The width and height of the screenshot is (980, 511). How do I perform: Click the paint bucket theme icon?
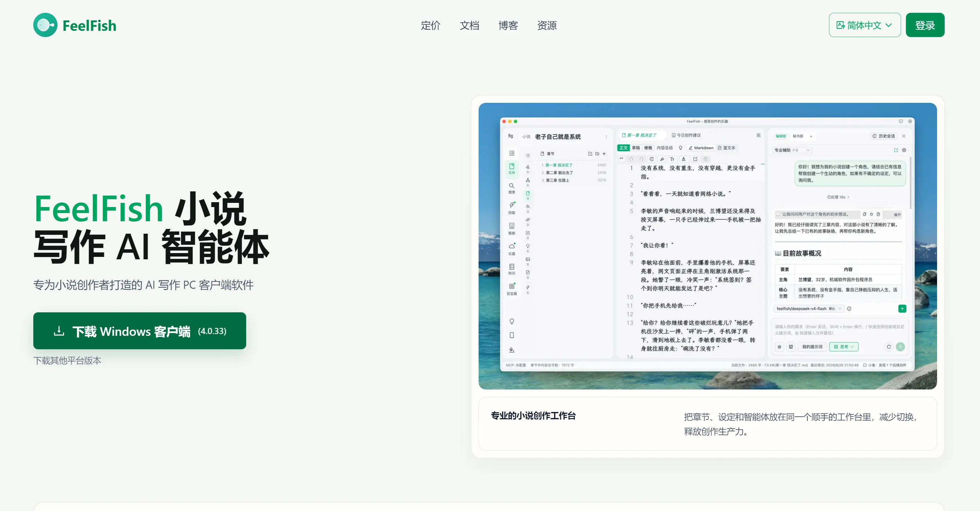(x=512, y=350)
